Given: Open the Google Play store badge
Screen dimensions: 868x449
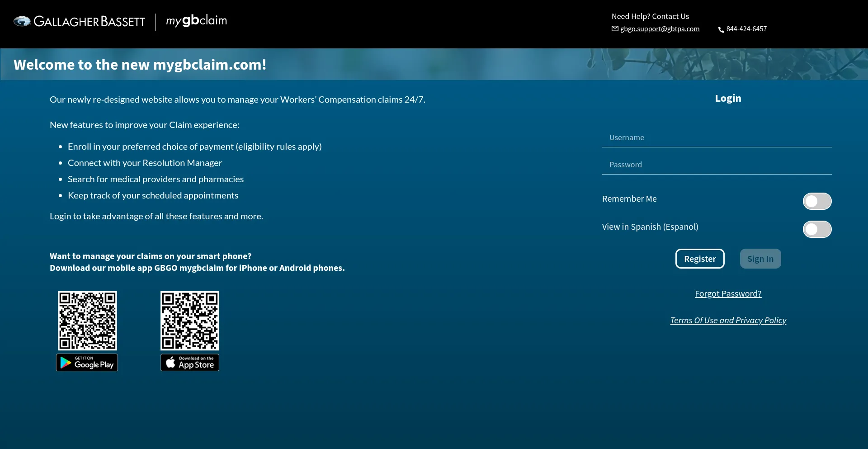Looking at the screenshot, I should [87, 363].
